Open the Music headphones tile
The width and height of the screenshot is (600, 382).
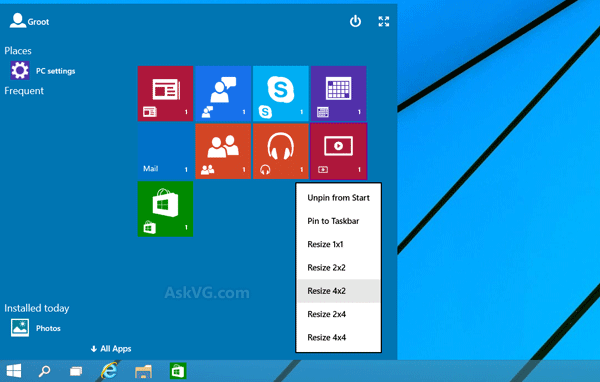[281, 151]
